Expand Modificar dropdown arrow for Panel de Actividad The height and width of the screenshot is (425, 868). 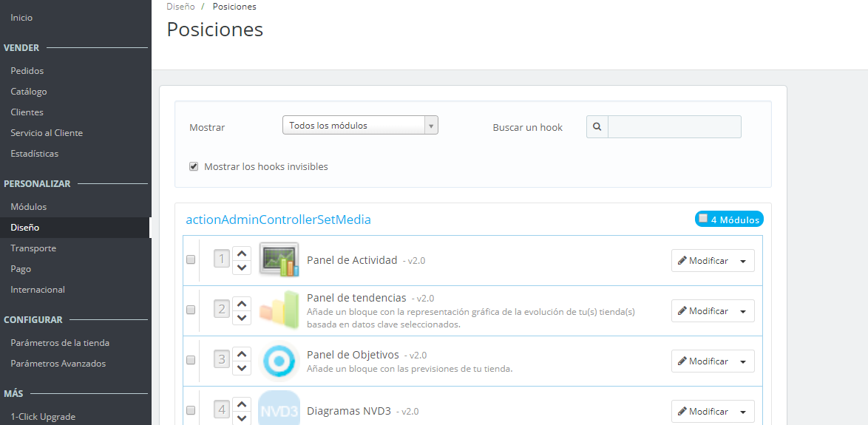743,261
